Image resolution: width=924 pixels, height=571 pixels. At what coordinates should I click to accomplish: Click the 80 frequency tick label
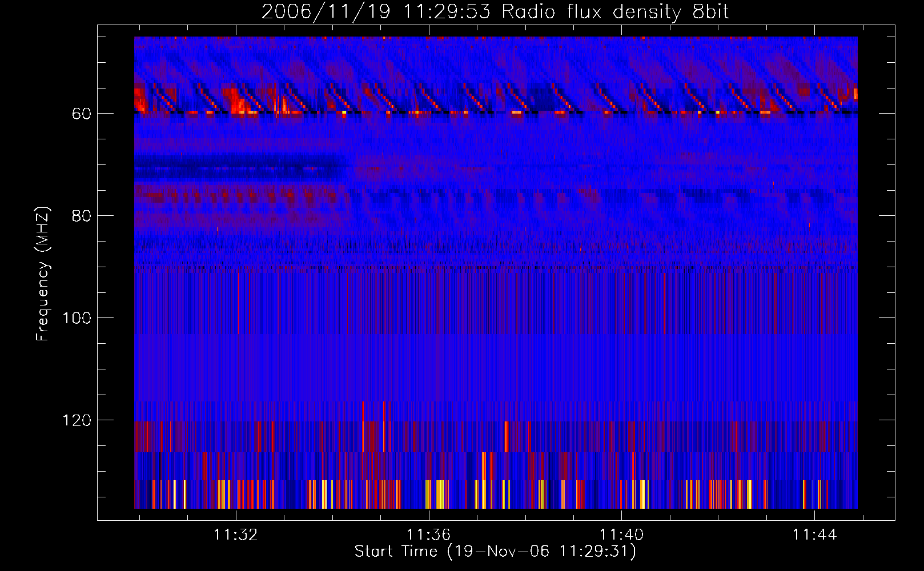pyautogui.click(x=82, y=216)
